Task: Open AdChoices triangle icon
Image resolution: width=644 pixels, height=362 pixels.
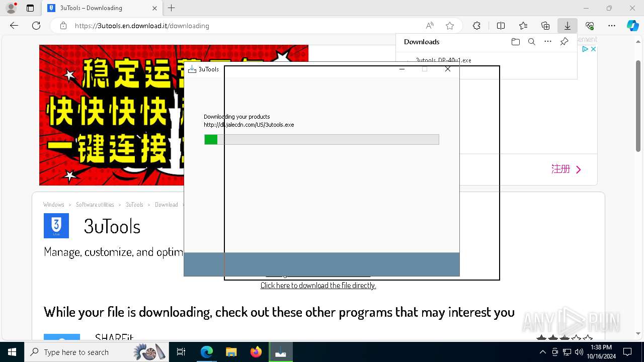Action: (585, 49)
